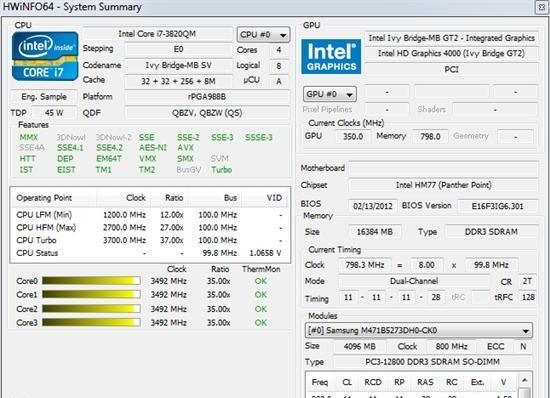Click the GPU Memory clock 798.0 value
The height and width of the screenshot is (398, 550).
[x=430, y=136]
